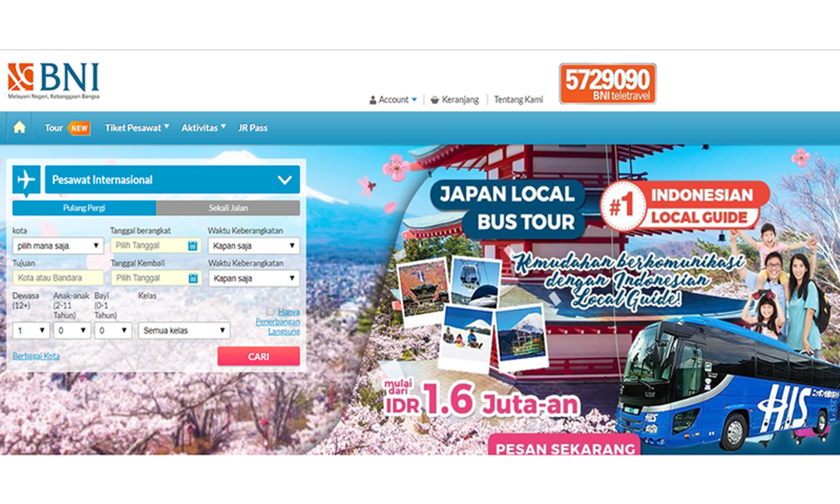The image size is (840, 504).
Task: Open the JR Pass menu item
Action: [x=253, y=128]
